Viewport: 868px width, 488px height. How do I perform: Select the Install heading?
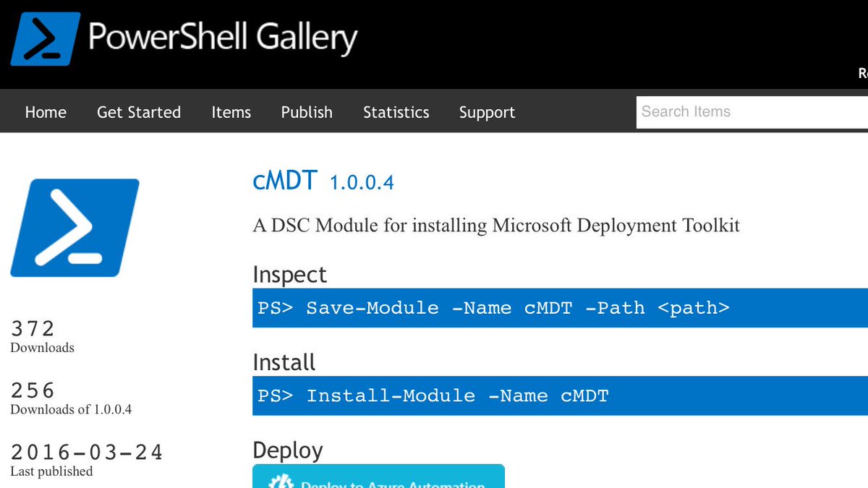(x=284, y=362)
